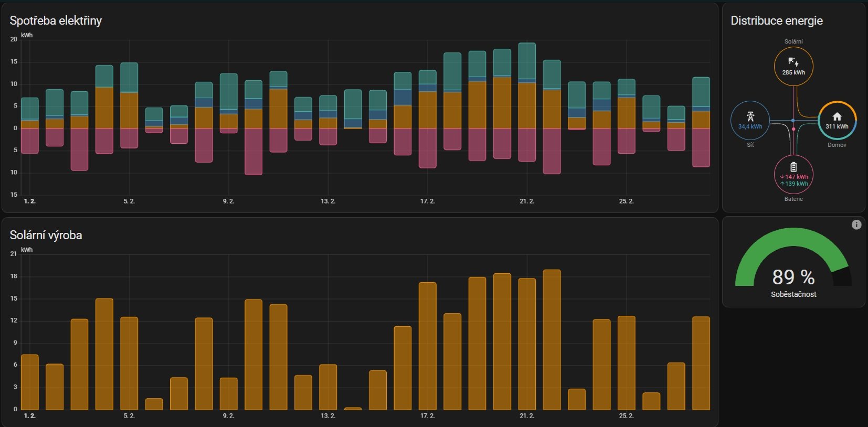Click the Solární výroba bar for 21. 2.
The image size is (868, 427).
527,344
